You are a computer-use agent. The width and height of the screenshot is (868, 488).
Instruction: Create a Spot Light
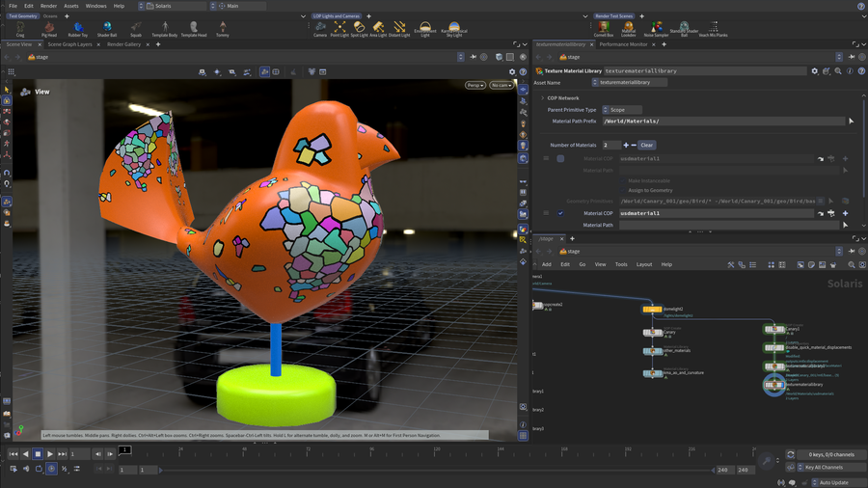coord(359,29)
